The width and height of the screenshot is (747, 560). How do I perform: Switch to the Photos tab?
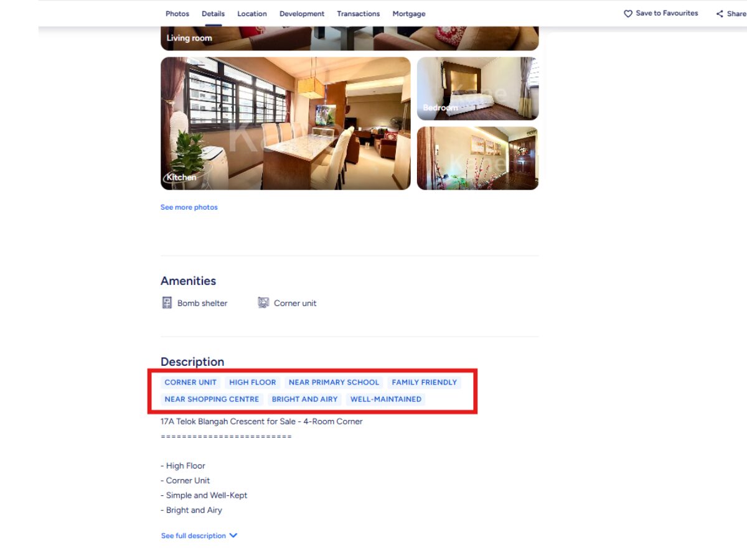click(177, 14)
